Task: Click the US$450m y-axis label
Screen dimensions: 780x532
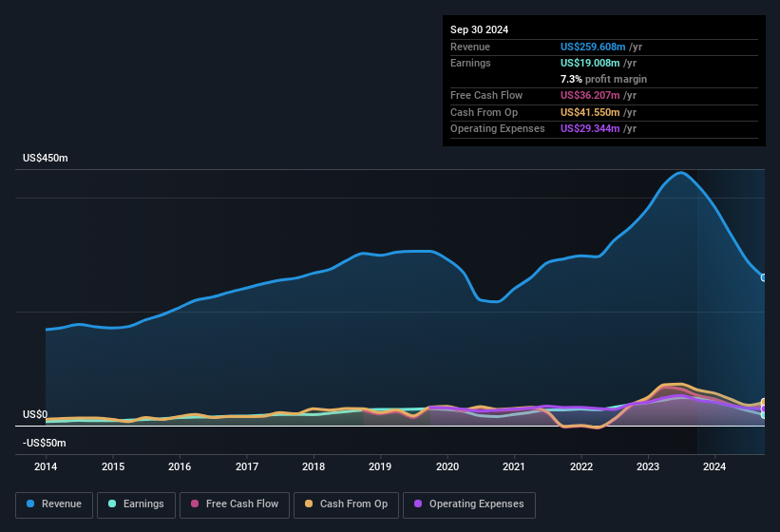Action: pos(46,158)
